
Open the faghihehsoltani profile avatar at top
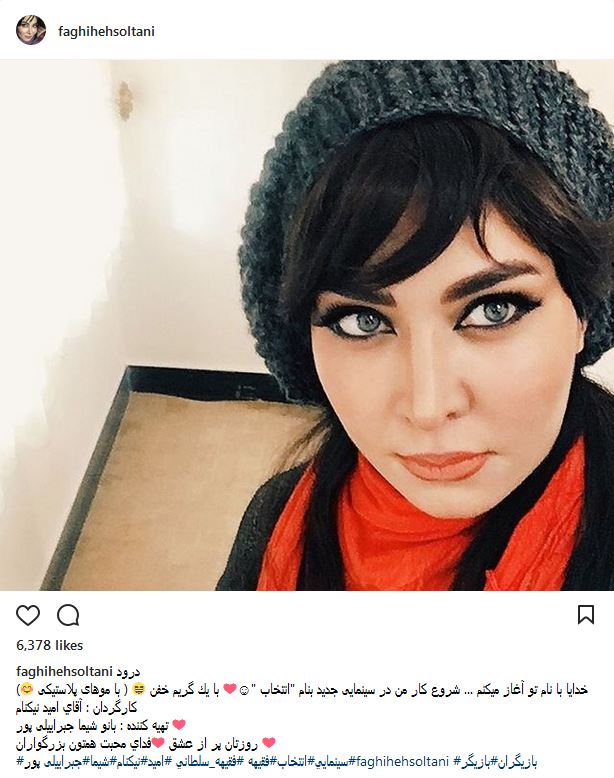click(31, 30)
